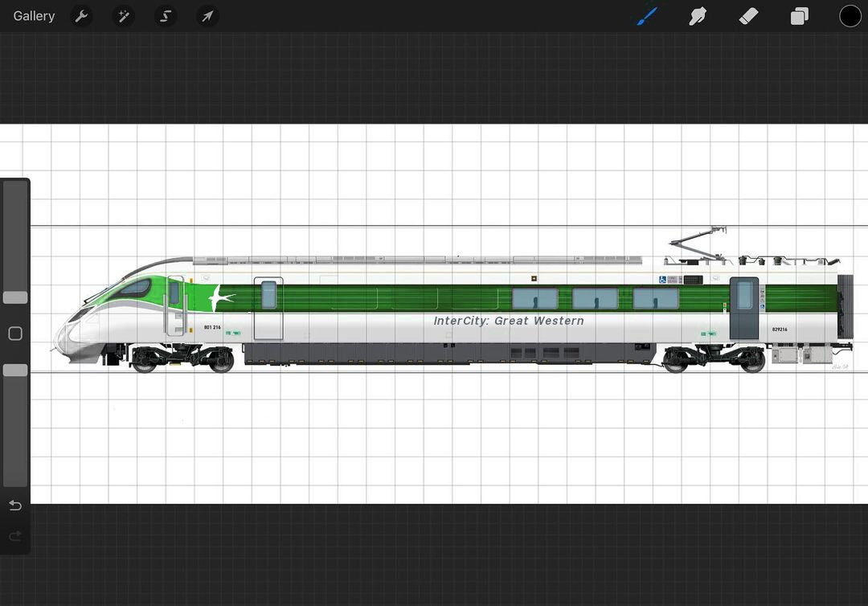
Task: Activate the Transform arrow tool
Action: [207, 16]
